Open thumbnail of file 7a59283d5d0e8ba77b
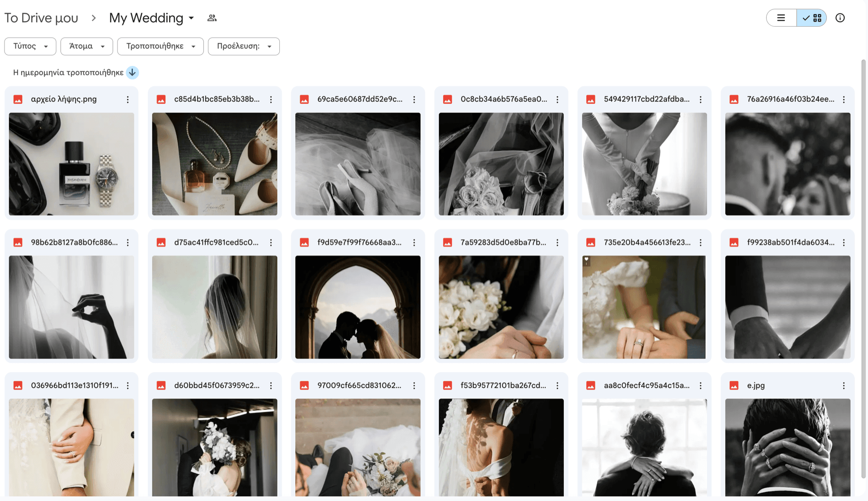Image resolution: width=868 pixels, height=501 pixels. (501, 307)
